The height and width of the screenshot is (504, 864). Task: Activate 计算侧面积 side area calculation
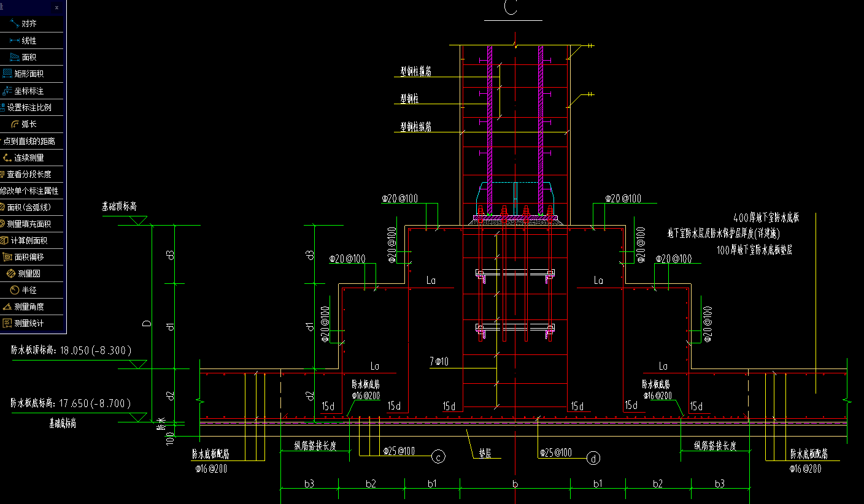pyautogui.click(x=29, y=240)
